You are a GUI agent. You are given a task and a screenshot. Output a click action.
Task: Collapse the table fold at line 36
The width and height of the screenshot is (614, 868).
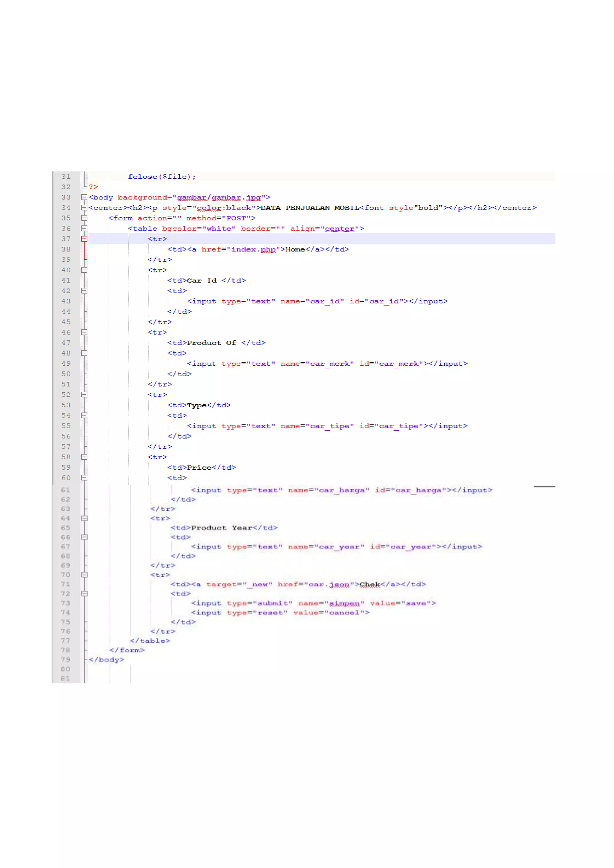[x=84, y=228]
